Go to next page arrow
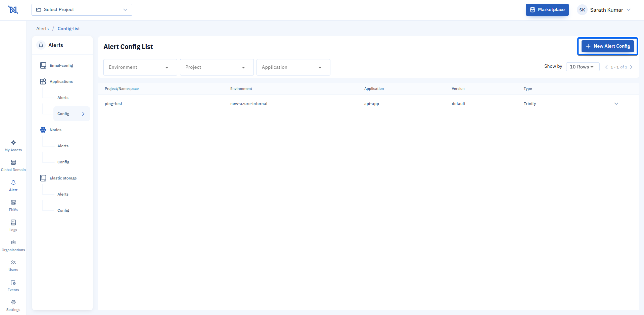 click(631, 67)
